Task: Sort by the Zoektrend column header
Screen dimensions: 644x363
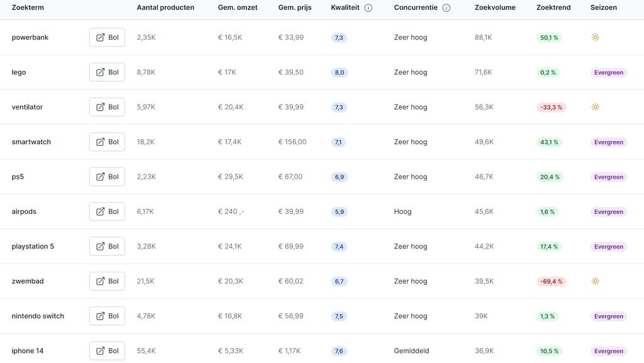Action: click(553, 8)
